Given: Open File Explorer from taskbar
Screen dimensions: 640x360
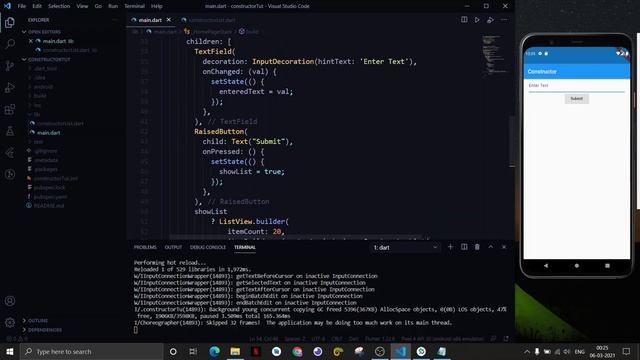Looking at the screenshot, I should pos(235,351).
